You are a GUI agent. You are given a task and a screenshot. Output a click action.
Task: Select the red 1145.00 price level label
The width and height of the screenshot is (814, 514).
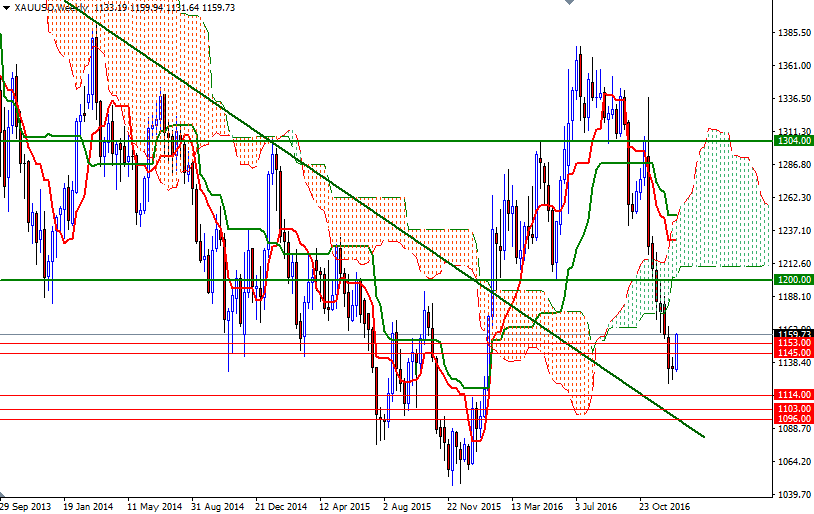pos(793,353)
